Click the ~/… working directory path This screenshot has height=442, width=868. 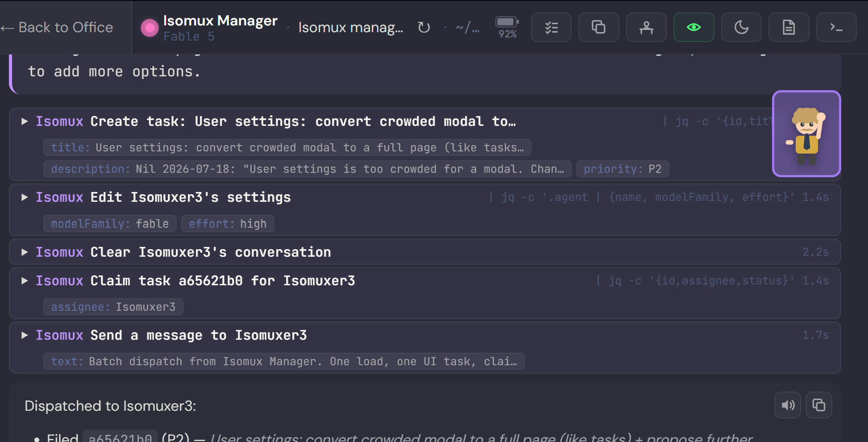click(468, 28)
